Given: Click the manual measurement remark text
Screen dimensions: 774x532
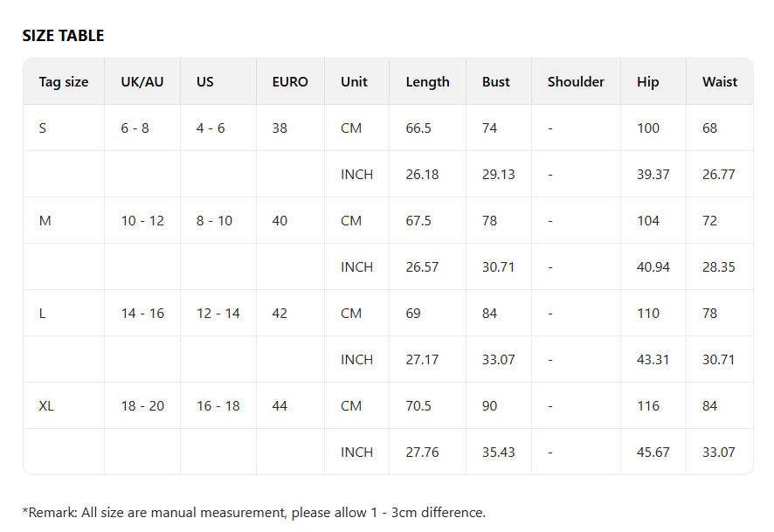Looking at the screenshot, I should click(254, 513).
